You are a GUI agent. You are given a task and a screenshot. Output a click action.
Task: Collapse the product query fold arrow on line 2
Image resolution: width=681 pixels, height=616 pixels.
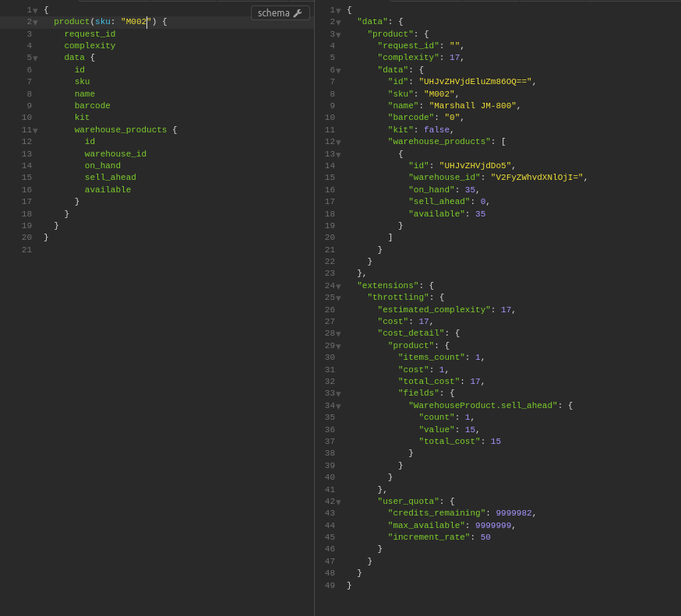(35, 23)
